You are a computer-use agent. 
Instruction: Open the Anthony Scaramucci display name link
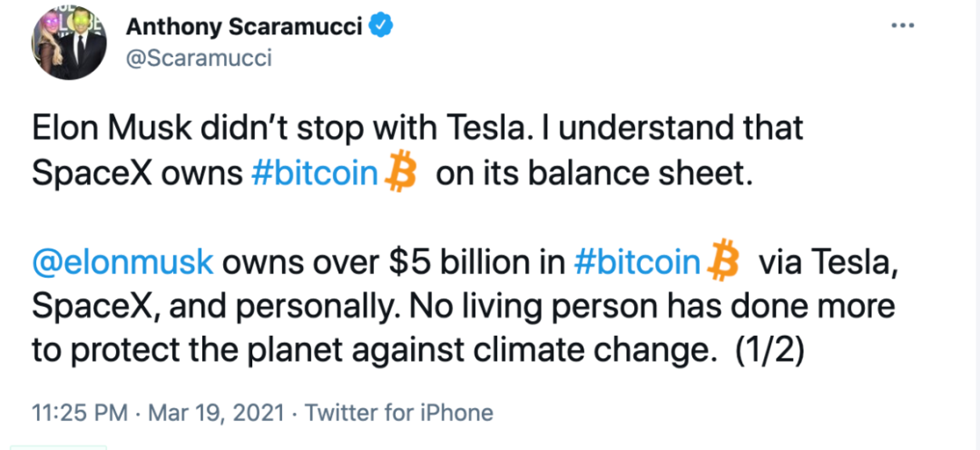click(244, 27)
